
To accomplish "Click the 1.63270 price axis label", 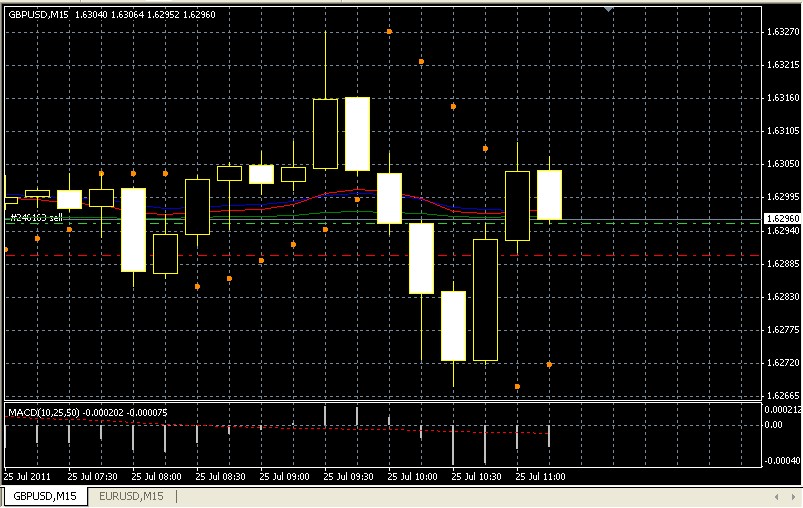I will 781,33.
